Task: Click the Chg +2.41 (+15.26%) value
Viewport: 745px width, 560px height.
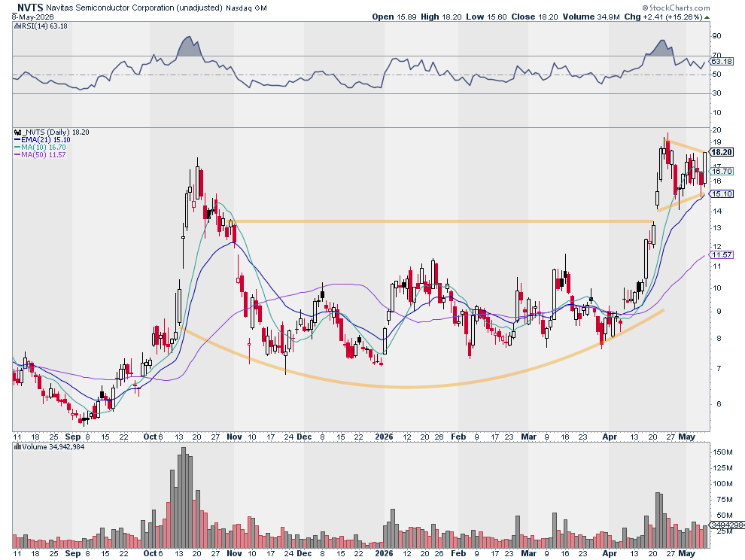Action: pos(663,17)
